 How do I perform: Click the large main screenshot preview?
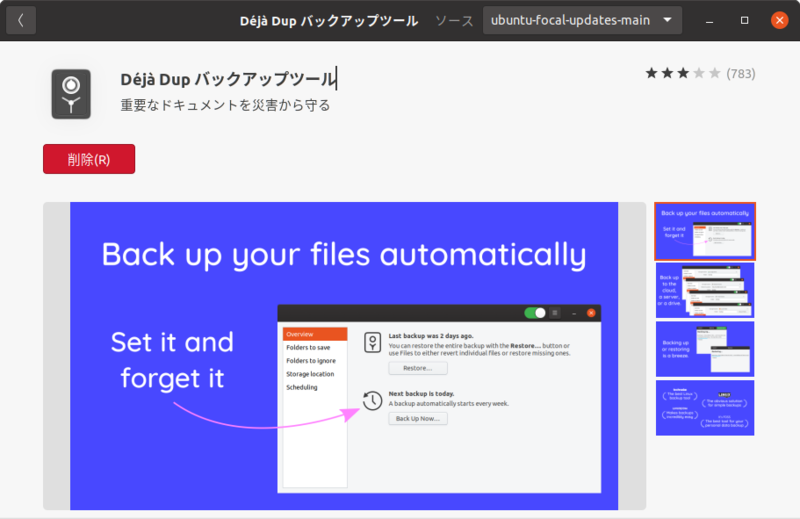pyautogui.click(x=344, y=356)
